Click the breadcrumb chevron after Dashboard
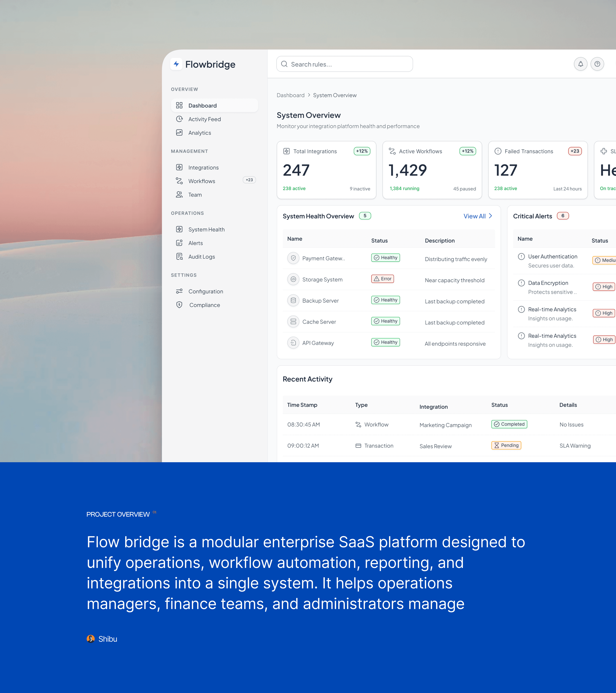The width and height of the screenshot is (616, 693). coord(309,95)
